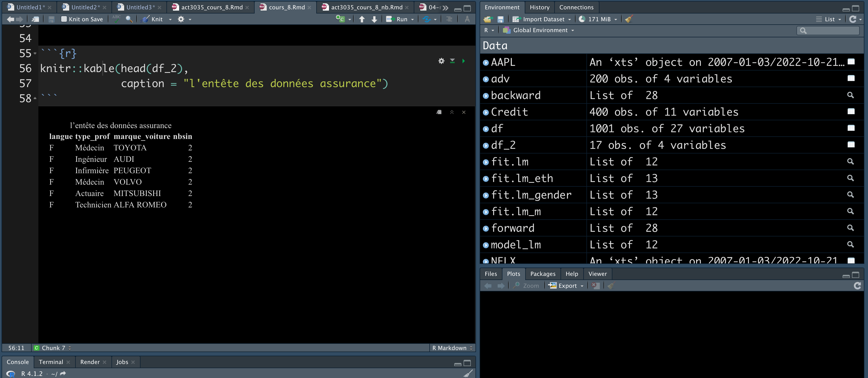868x378 pixels.
Task: Expand the forward list object
Action: pyautogui.click(x=486, y=229)
